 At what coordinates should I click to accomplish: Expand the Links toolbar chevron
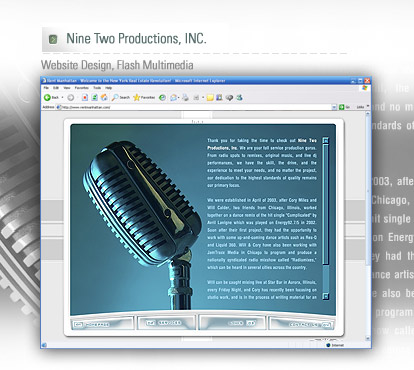click(x=368, y=106)
